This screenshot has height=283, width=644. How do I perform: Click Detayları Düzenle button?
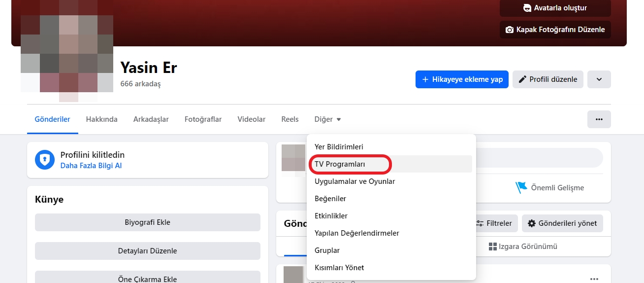[148, 251]
